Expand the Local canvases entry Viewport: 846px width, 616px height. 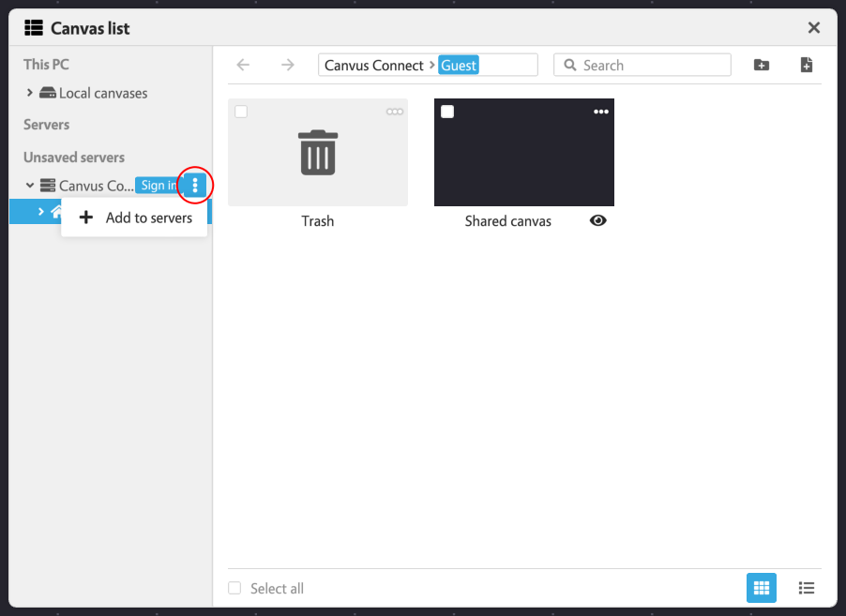coord(27,93)
